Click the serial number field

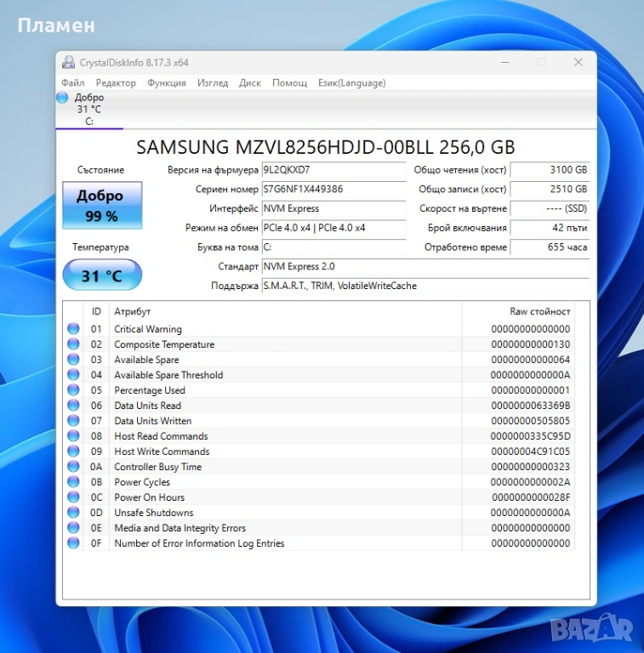[x=333, y=190]
